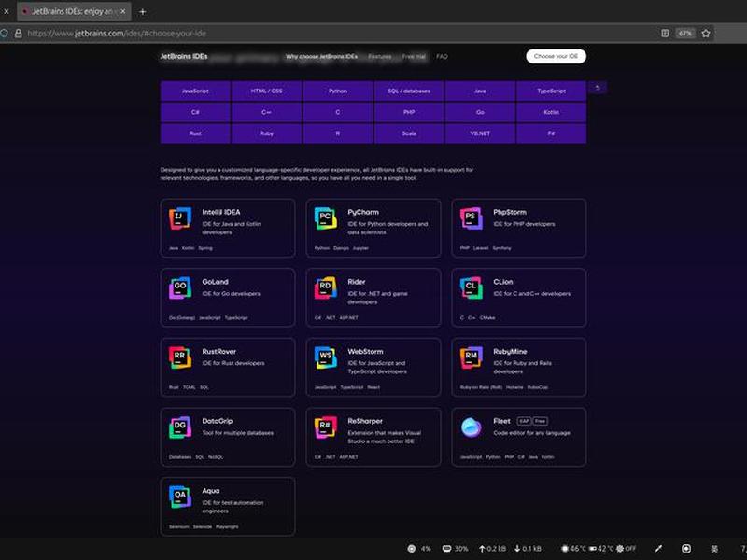Go to Features nav item
Image resolution: width=747 pixels, height=560 pixels.
[x=380, y=56]
